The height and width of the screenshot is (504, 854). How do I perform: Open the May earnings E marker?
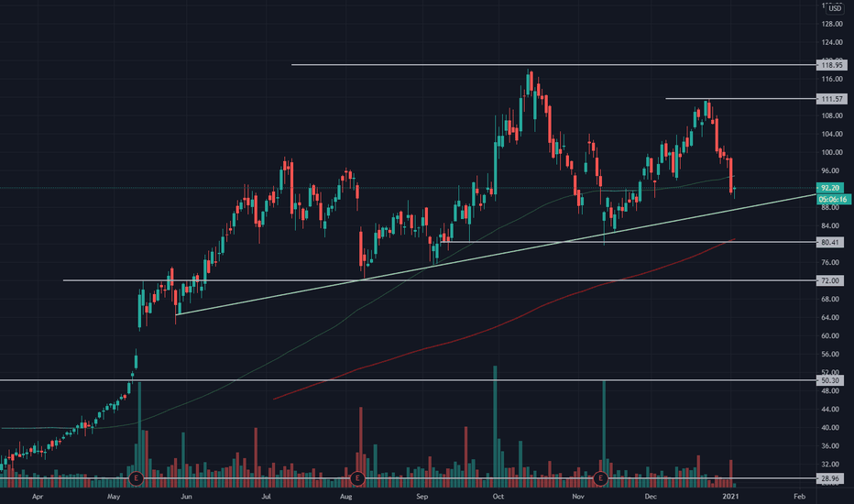tap(137, 479)
